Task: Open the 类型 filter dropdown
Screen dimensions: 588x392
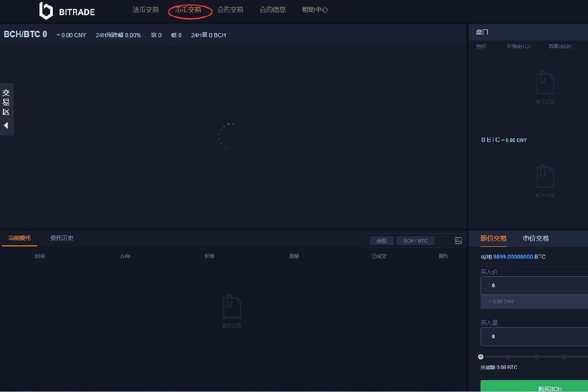Action: coord(381,241)
